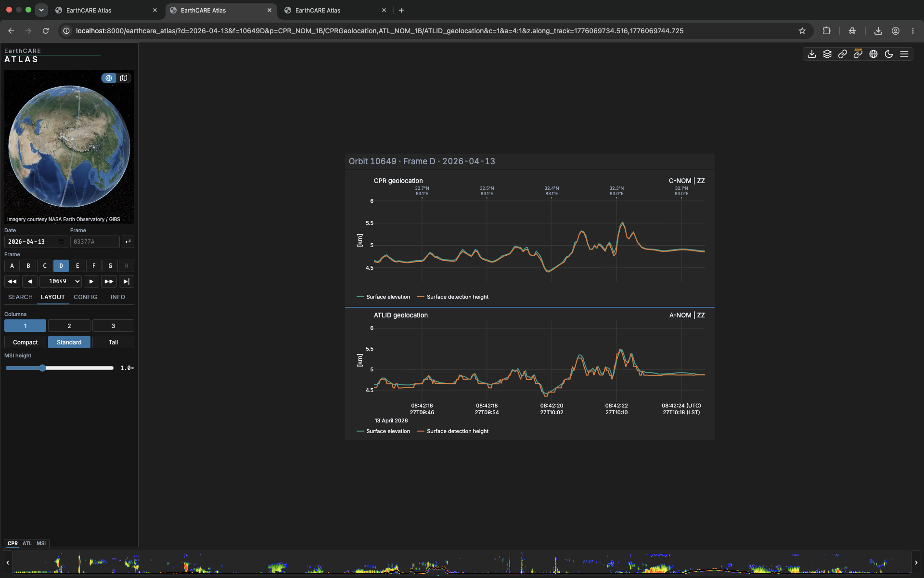Toggle Surface detection height in the CPR legend
The height and width of the screenshot is (578, 924).
coord(452,297)
